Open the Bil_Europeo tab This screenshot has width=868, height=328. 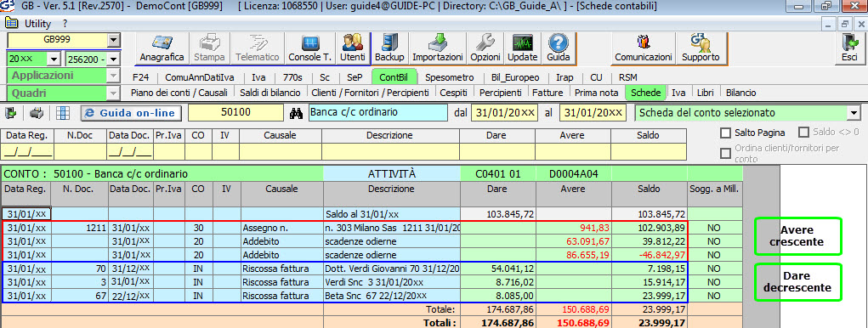click(515, 77)
